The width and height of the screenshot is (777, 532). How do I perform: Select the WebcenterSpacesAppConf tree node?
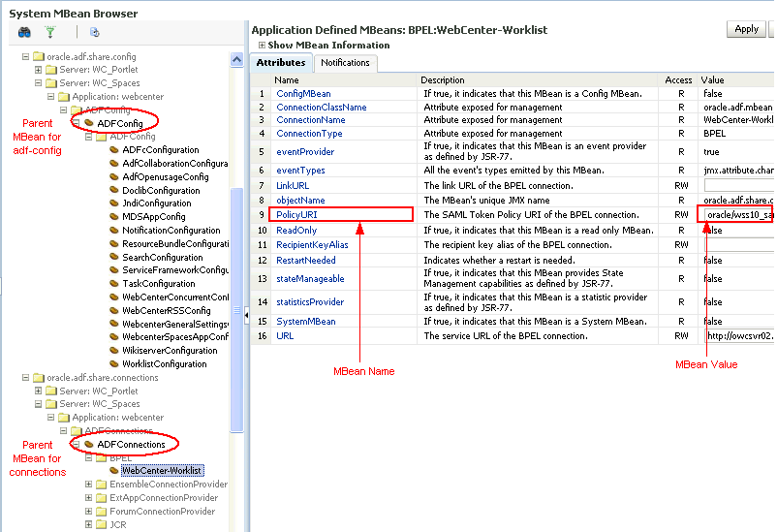[x=175, y=336]
